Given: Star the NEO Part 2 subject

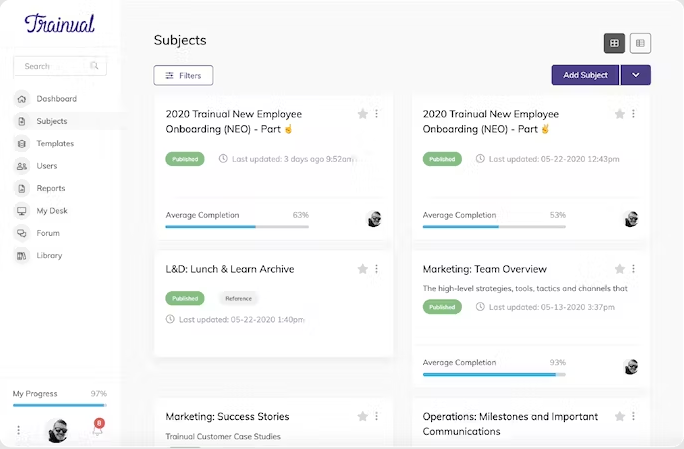Looking at the screenshot, I should [x=619, y=114].
